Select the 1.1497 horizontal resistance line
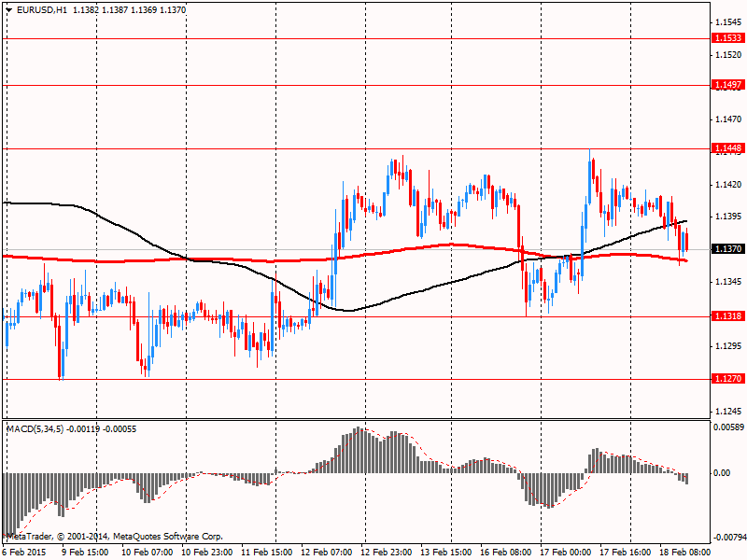 click(356, 86)
